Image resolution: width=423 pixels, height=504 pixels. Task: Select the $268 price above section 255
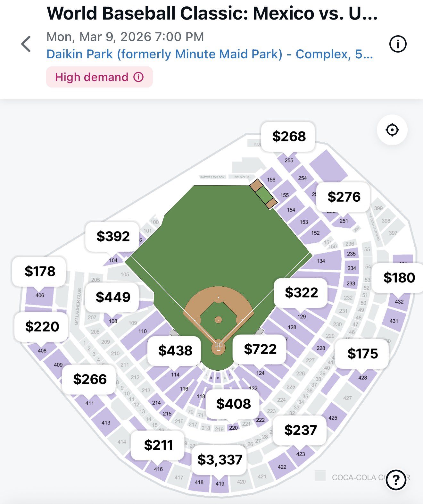(289, 137)
